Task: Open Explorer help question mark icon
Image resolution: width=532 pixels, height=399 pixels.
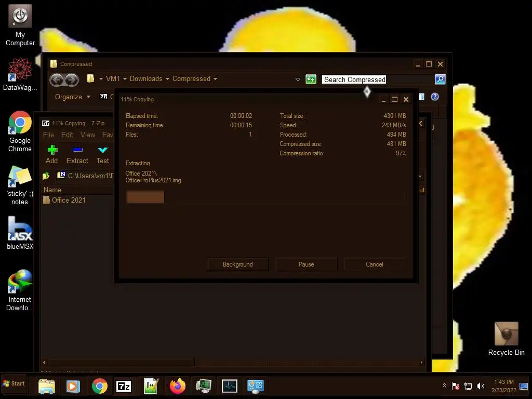Action: click(435, 97)
